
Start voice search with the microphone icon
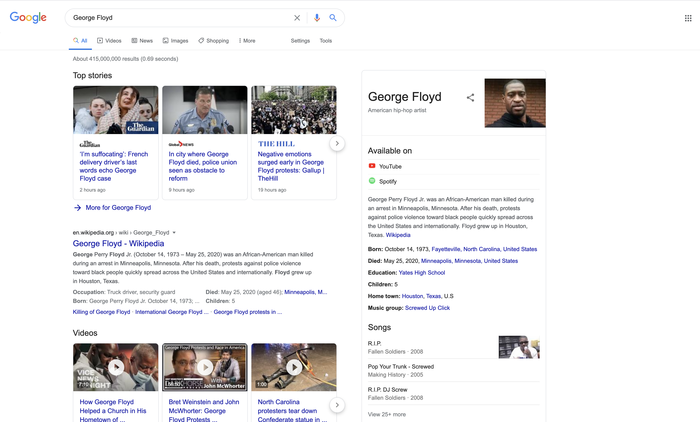(317, 18)
